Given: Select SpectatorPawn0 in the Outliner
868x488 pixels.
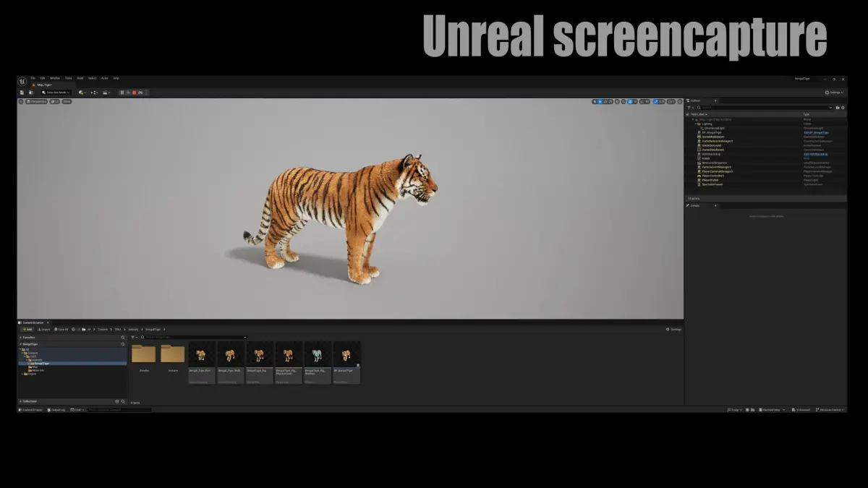Looking at the screenshot, I should [712, 184].
